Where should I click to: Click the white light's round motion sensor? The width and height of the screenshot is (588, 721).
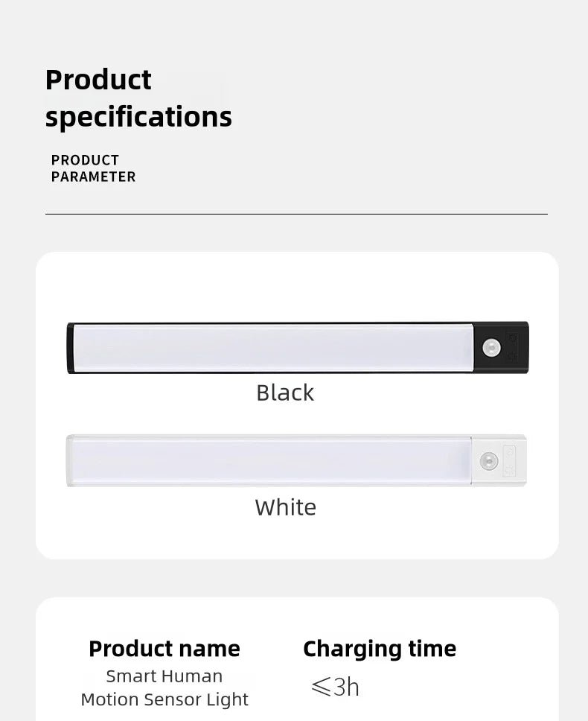(x=489, y=460)
